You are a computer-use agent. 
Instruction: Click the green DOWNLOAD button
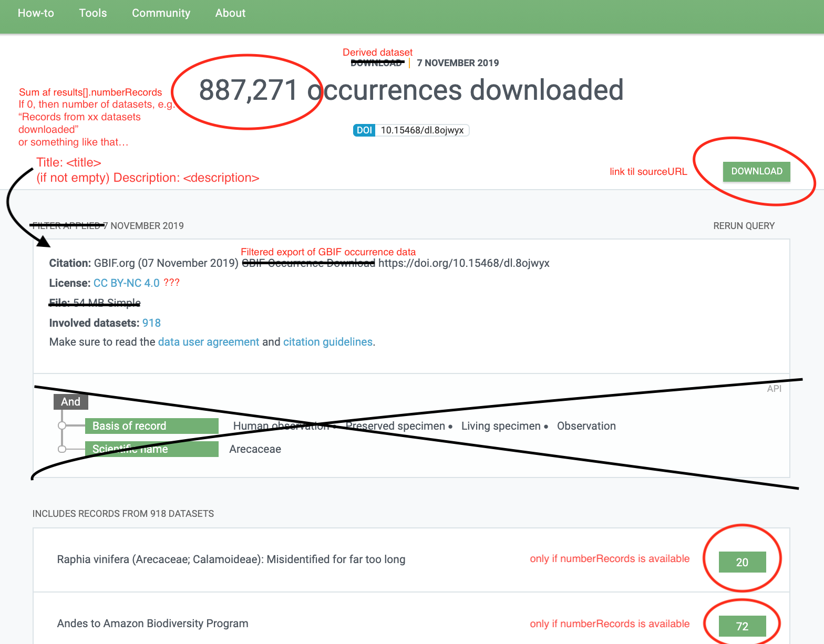tap(757, 171)
